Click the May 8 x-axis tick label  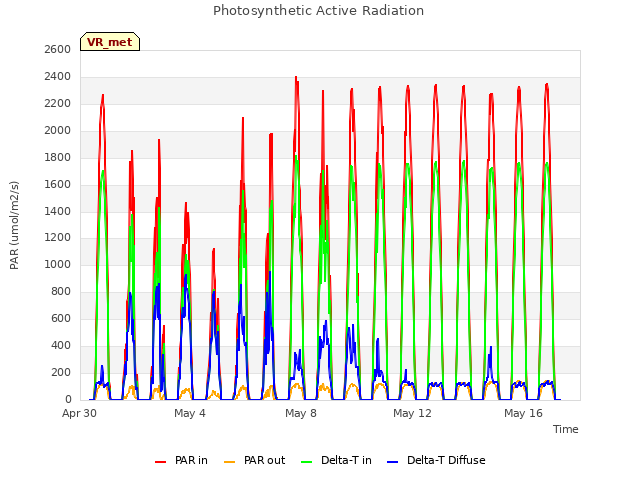pyautogui.click(x=301, y=413)
